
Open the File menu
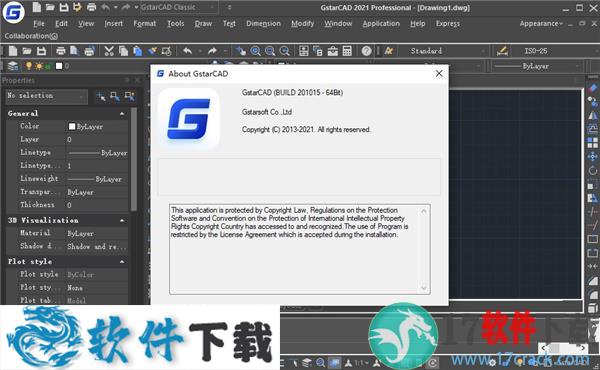[x=39, y=23]
